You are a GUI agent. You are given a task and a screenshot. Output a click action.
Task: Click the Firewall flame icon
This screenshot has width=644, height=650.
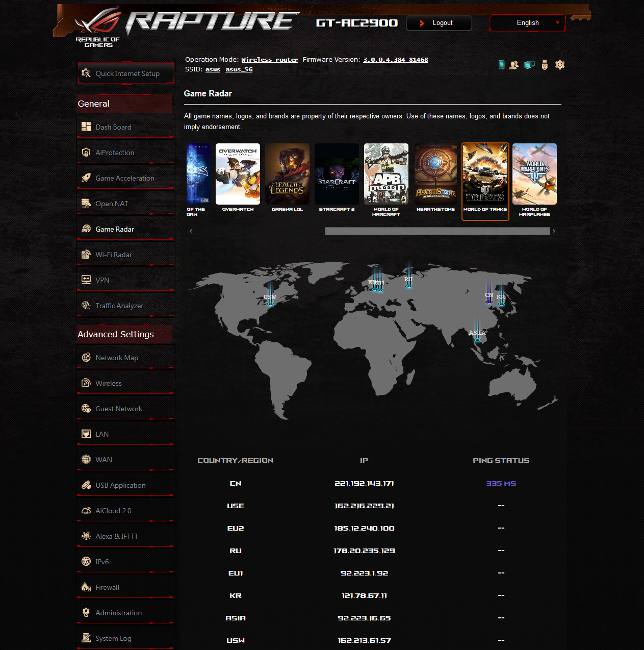click(x=86, y=587)
